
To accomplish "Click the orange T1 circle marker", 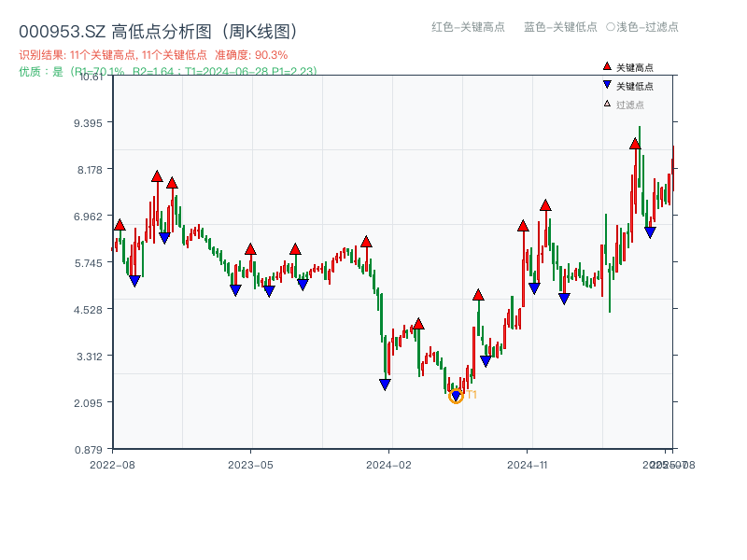I will pos(456,396).
